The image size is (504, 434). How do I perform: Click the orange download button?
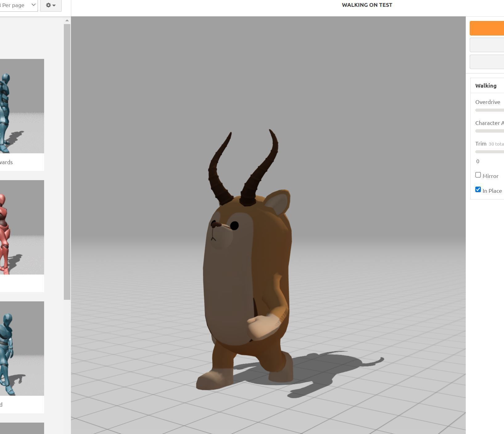point(487,28)
